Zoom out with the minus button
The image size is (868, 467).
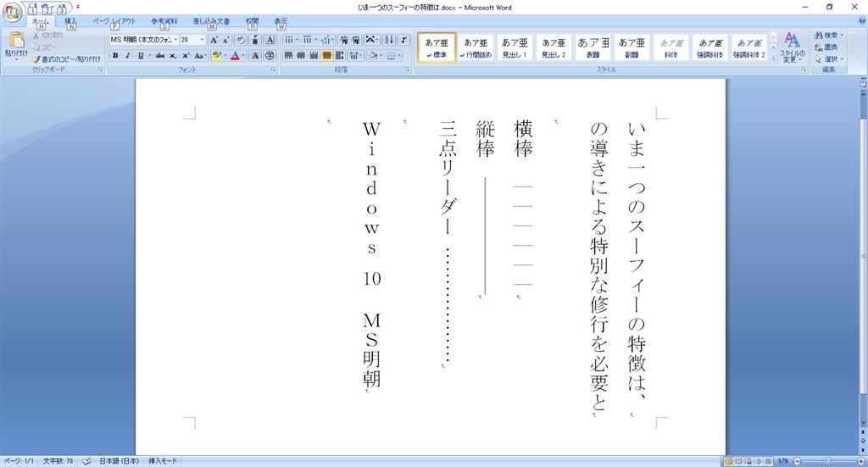tap(797, 461)
